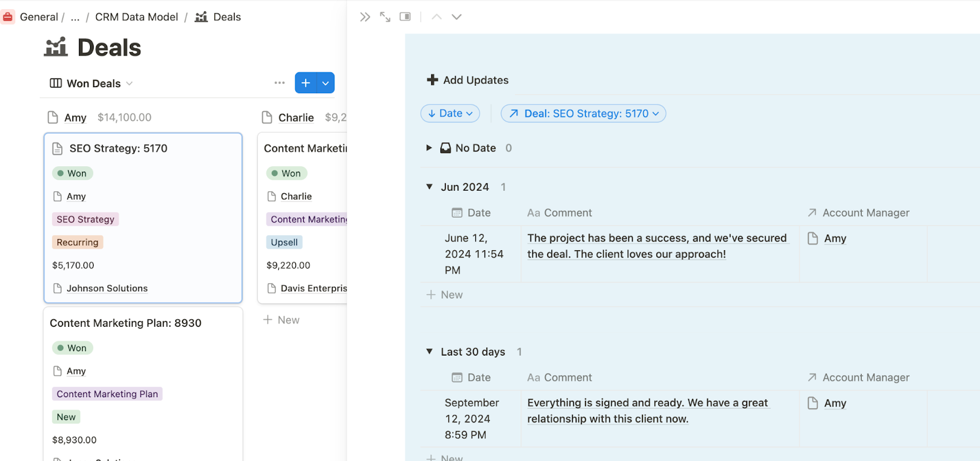The height and width of the screenshot is (461, 980).
Task: Collapse the Last 30 days group
Action: (429, 352)
